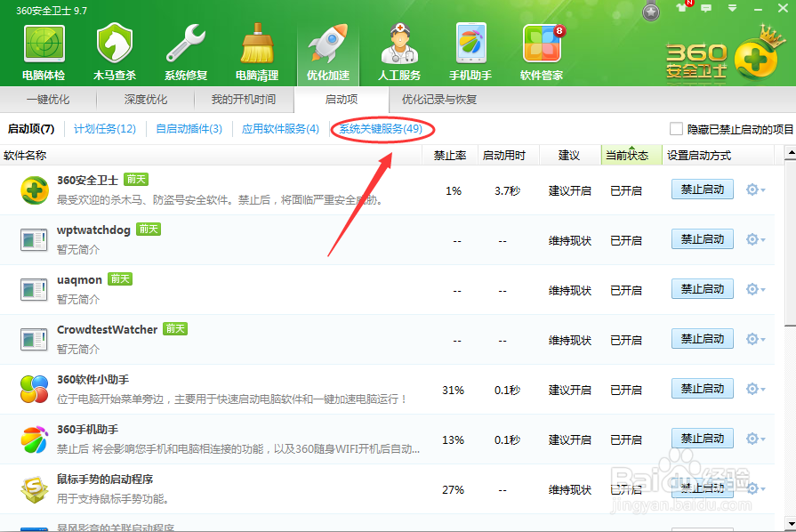Open the 优化记录与恢复 tab
The width and height of the screenshot is (796, 532).
[441, 100]
